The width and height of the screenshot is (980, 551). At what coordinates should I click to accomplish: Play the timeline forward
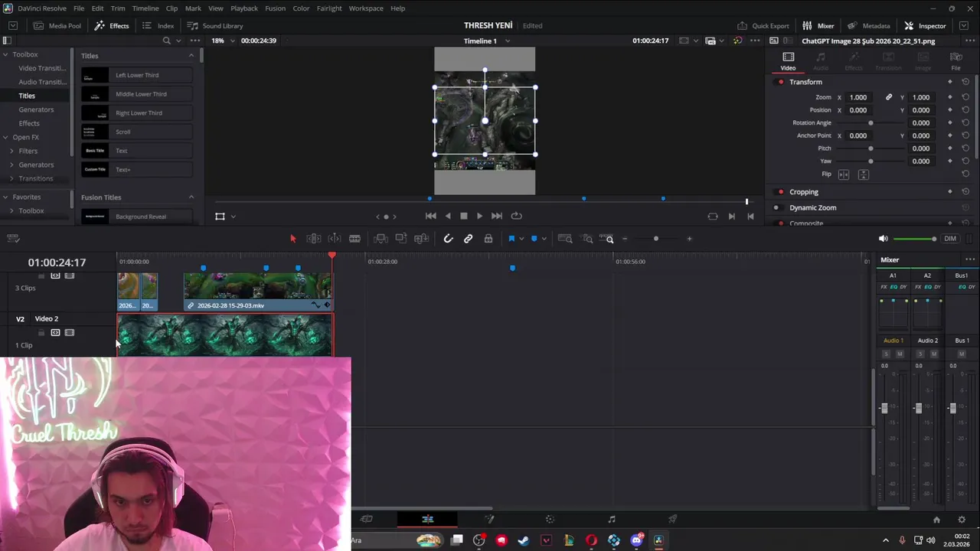479,216
